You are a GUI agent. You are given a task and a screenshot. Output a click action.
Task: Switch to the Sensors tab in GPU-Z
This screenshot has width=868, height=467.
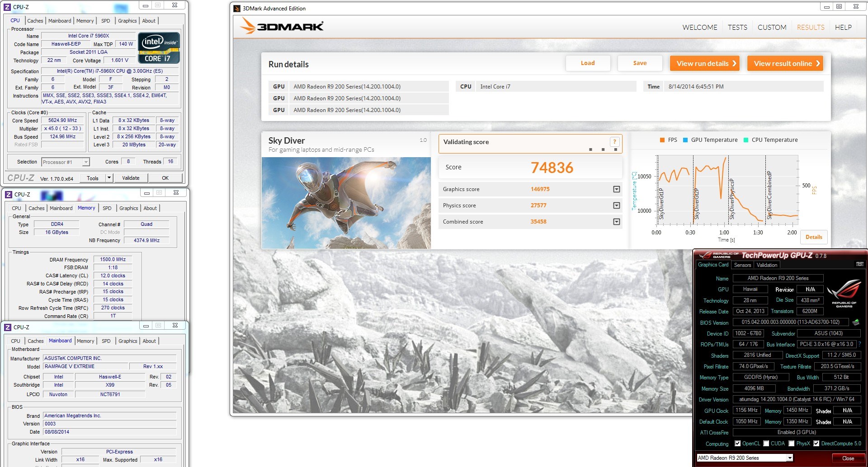[x=742, y=265]
